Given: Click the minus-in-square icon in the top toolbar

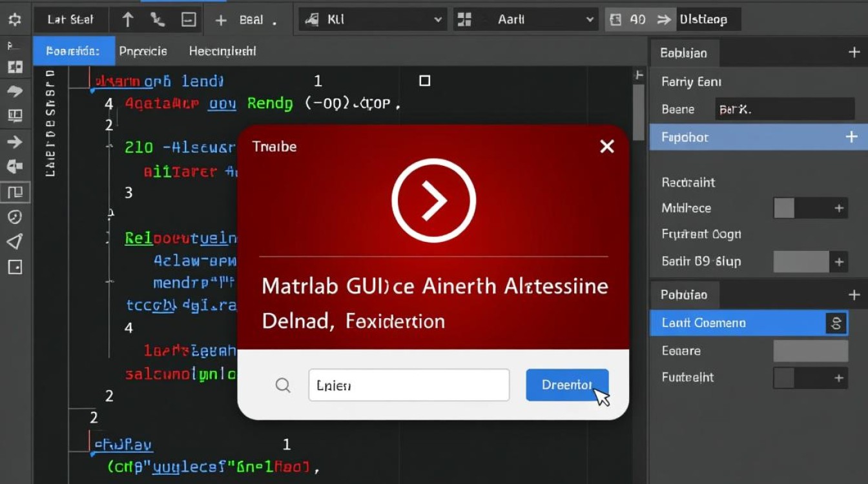Looking at the screenshot, I should [188, 19].
